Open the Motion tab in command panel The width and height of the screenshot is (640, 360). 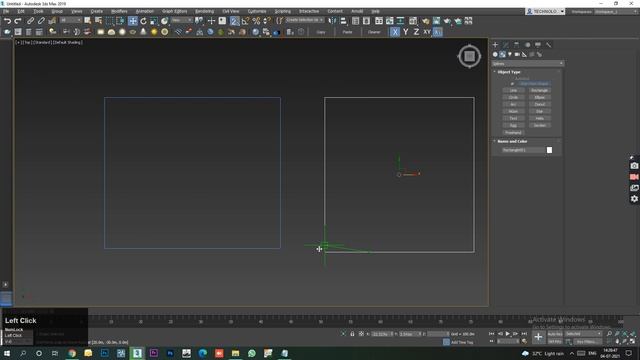coord(527,45)
